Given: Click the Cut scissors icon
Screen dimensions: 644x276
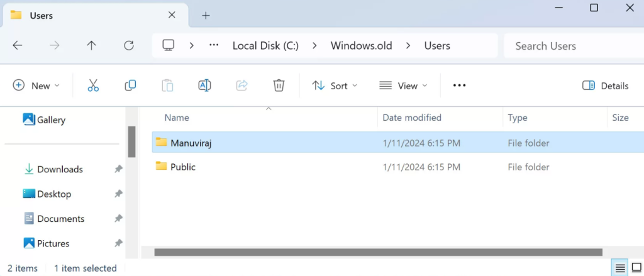Looking at the screenshot, I should [93, 86].
